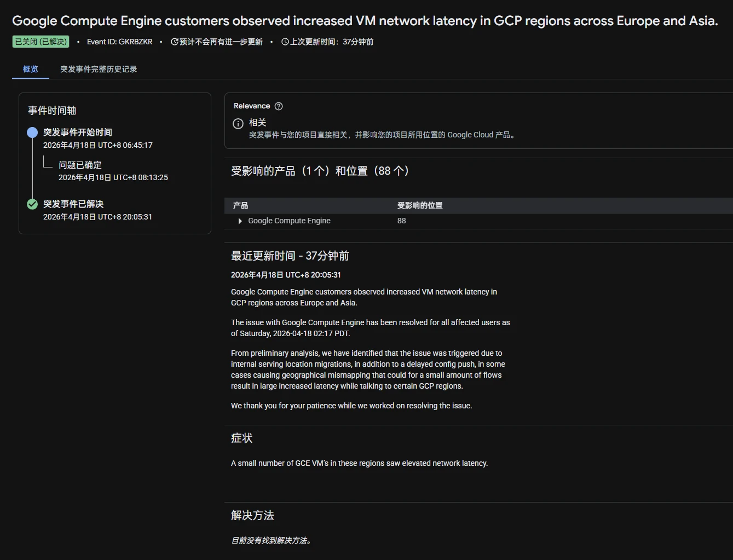Click the 目前没有找到解决方法 text
The width and height of the screenshot is (733, 560).
pyautogui.click(x=272, y=540)
